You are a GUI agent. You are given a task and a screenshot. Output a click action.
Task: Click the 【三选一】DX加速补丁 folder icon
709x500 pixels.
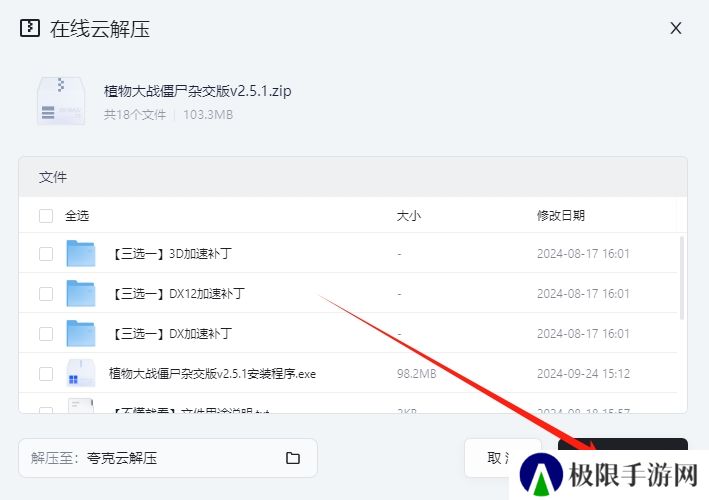[x=80, y=333]
